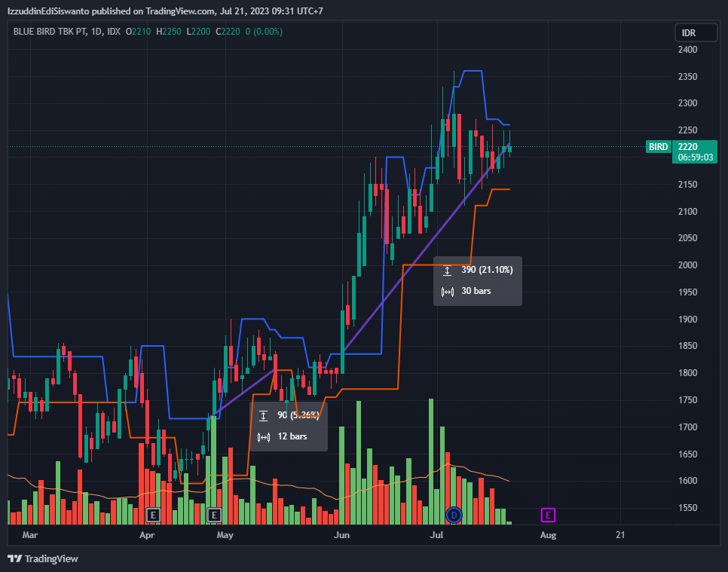Click the publisher text IzzuddinEdiSiswanto
728x572 pixels.
click(48, 11)
